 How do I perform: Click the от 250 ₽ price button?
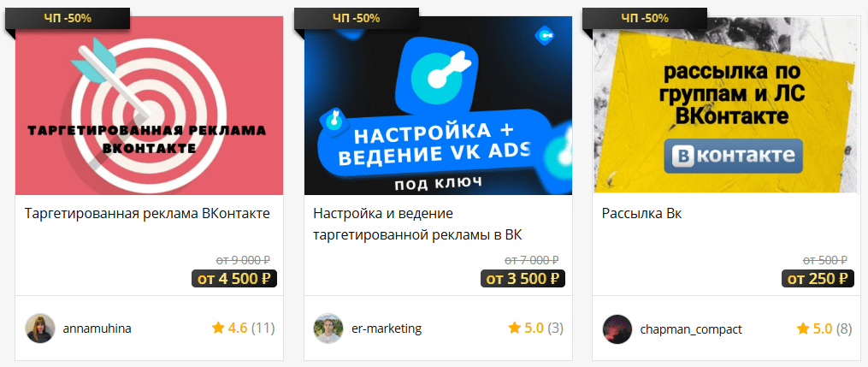click(818, 278)
